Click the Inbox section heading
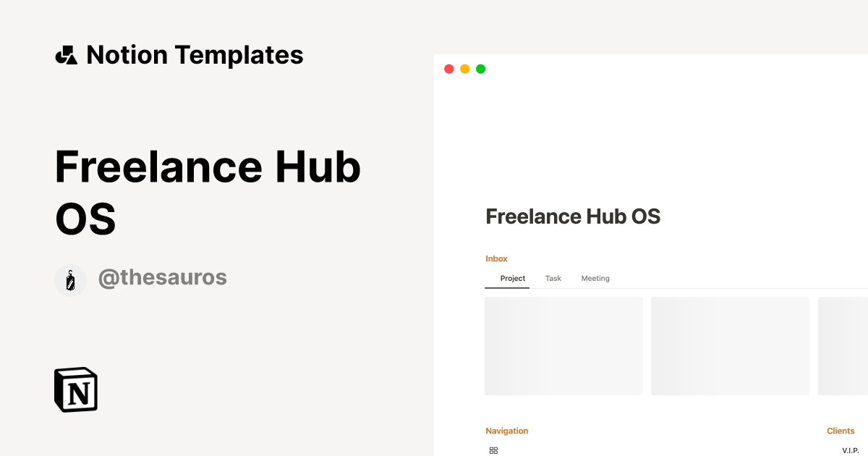Image resolution: width=868 pixels, height=456 pixels. tap(496, 258)
